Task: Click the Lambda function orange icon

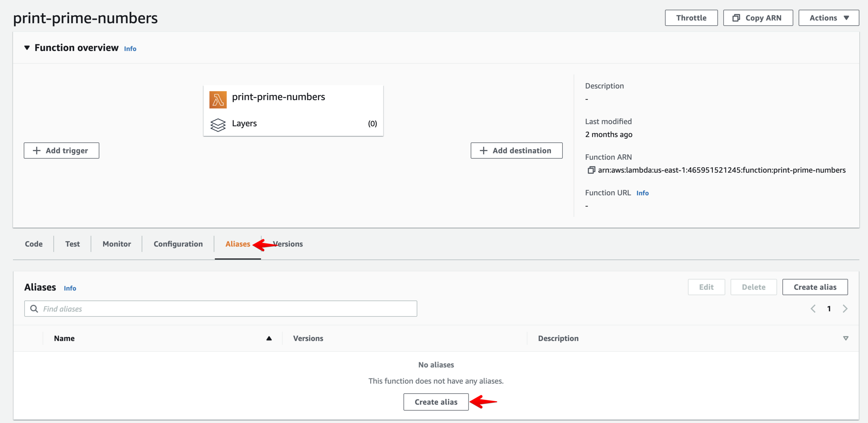Action: 218,100
